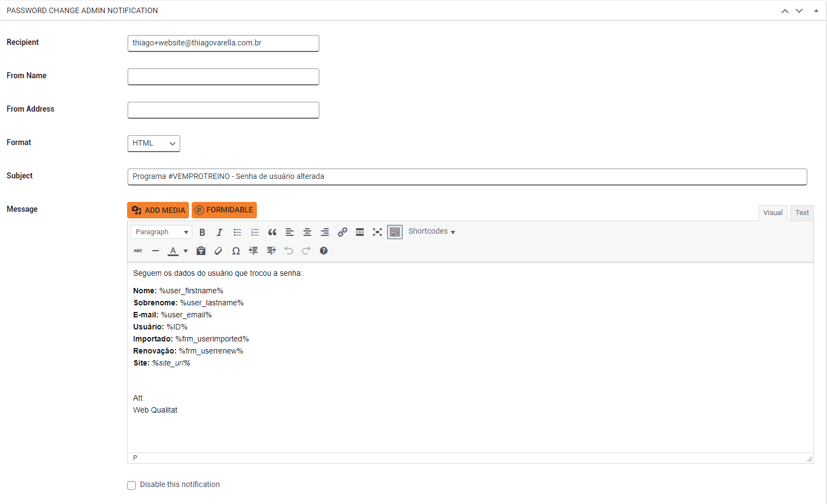Switch to the Text editor tab
Image resolution: width=827 pixels, height=504 pixels.
(x=802, y=213)
